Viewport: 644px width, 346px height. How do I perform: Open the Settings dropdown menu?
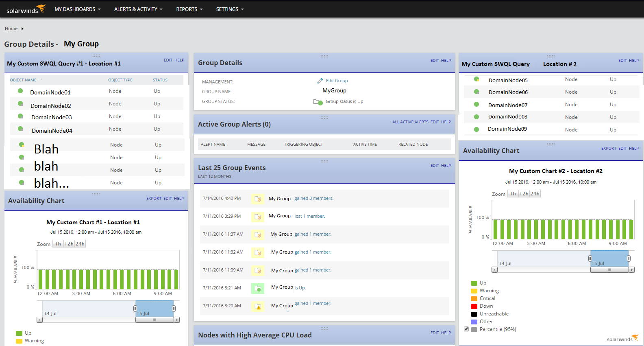click(x=230, y=9)
